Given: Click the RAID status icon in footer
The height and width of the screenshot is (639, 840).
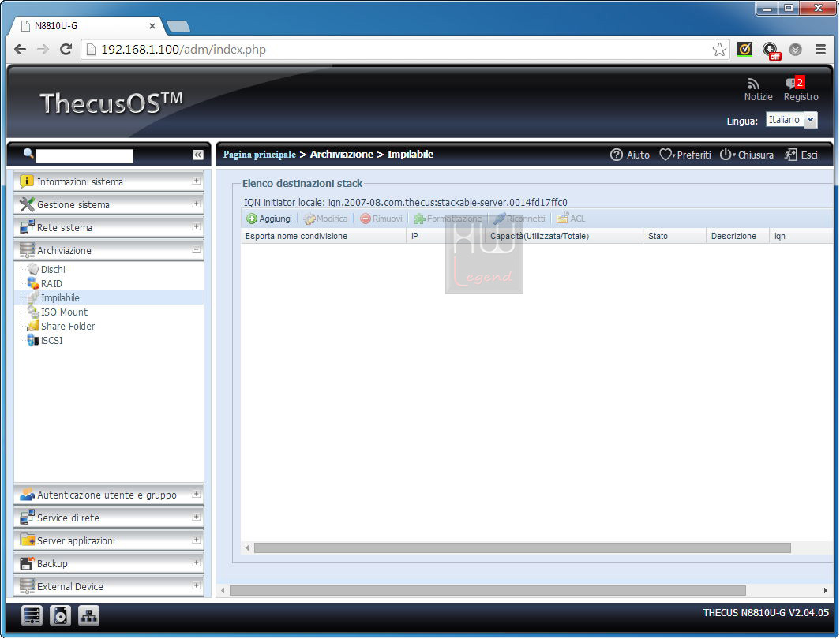Looking at the screenshot, I should (x=32, y=616).
